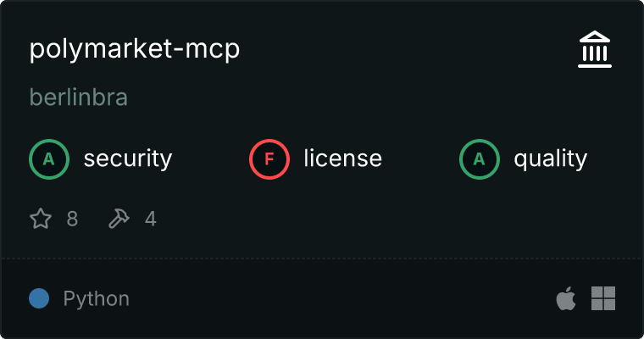Viewport: 644px width, 339px height.
Task: Click the blue Python language dot
Action: [39, 298]
